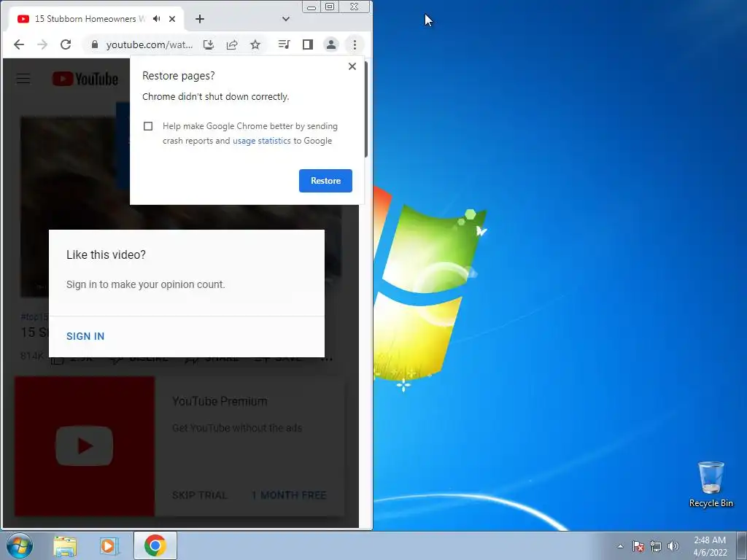Viewport: 747px width, 560px height.
Task: Open the YouTube hamburger menu
Action: (x=23, y=79)
